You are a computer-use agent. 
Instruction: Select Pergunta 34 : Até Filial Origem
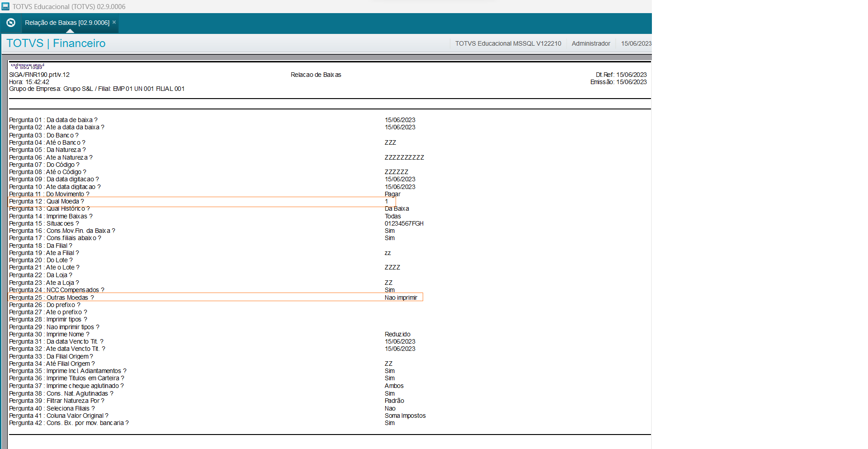pos(52,364)
